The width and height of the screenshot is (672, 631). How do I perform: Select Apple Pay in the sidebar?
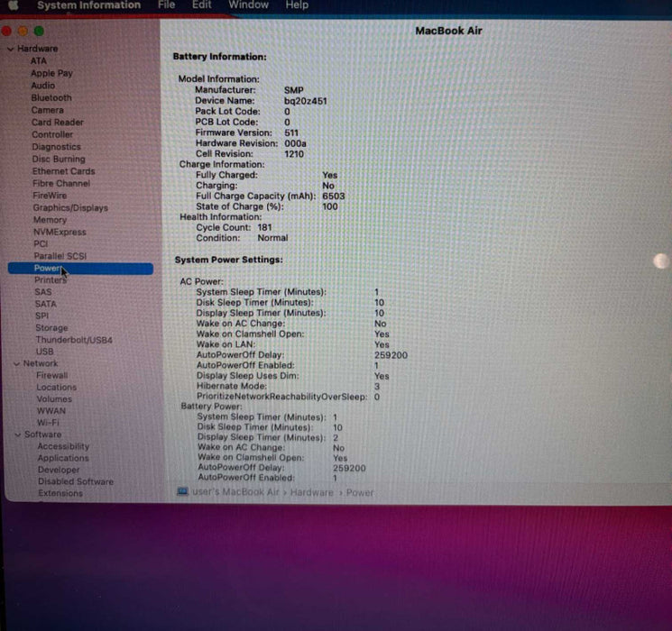click(x=51, y=73)
